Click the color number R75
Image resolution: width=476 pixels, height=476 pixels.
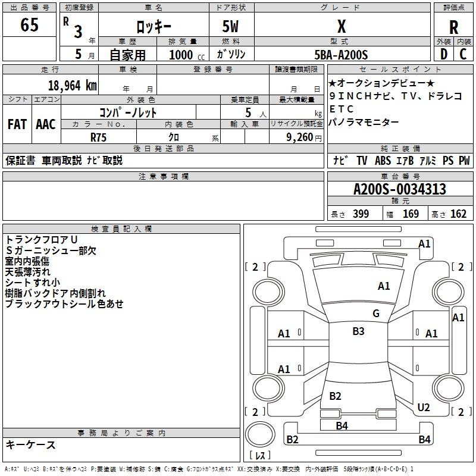99,137
